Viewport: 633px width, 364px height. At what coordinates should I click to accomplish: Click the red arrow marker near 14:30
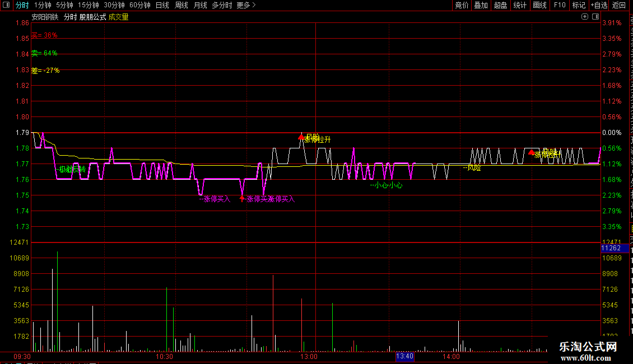531,152
